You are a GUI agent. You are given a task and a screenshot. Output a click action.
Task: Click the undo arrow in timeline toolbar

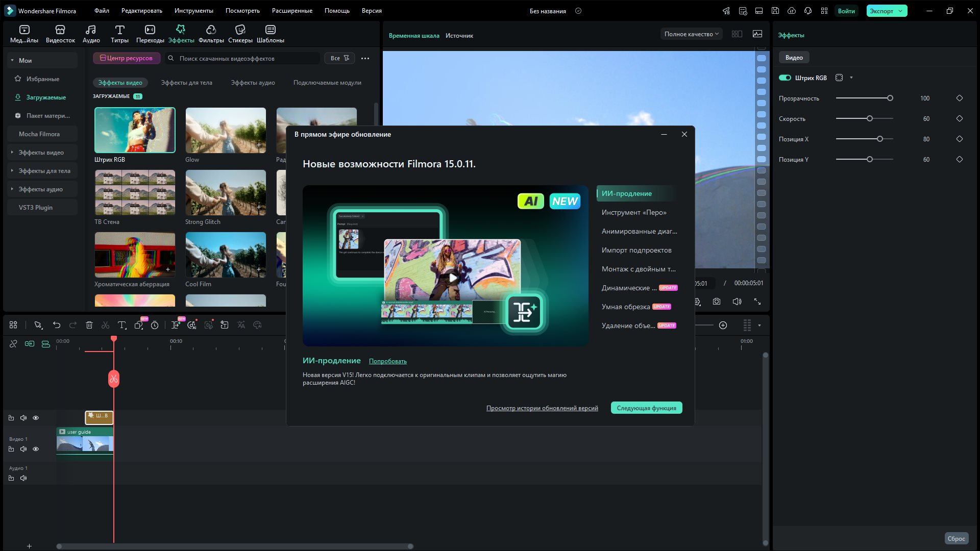point(57,325)
